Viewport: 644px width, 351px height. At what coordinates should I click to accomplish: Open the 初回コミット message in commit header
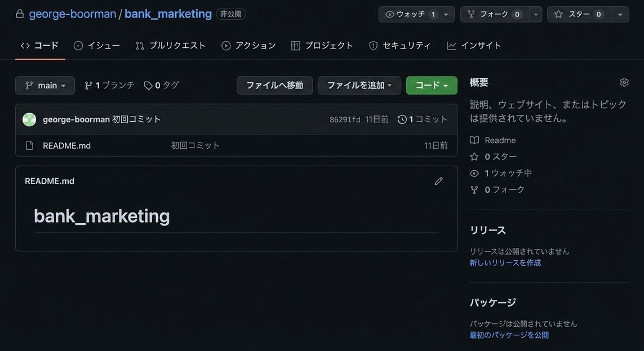136,119
